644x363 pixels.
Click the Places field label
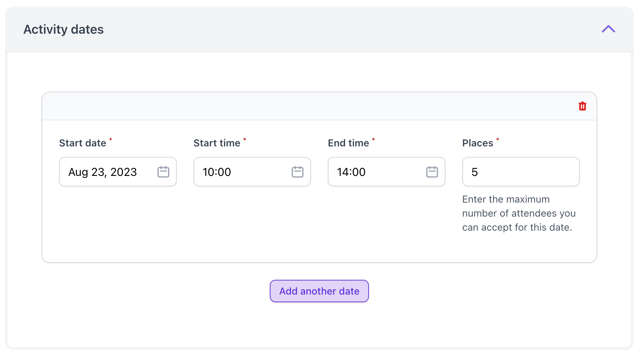point(477,143)
